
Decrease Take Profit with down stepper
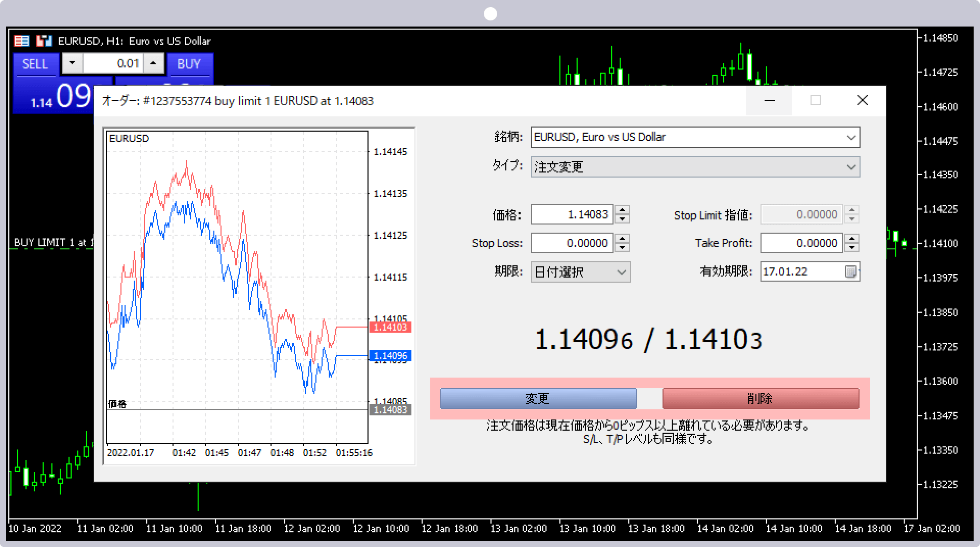(x=852, y=247)
